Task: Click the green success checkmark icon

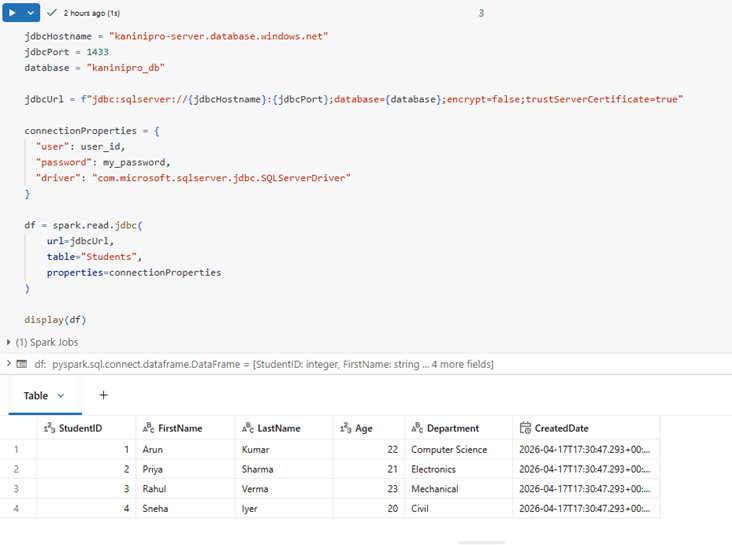Action: coord(52,13)
